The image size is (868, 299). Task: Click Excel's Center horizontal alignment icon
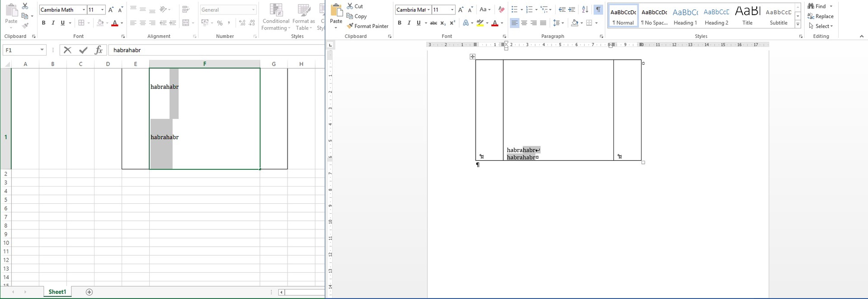pos(143,23)
